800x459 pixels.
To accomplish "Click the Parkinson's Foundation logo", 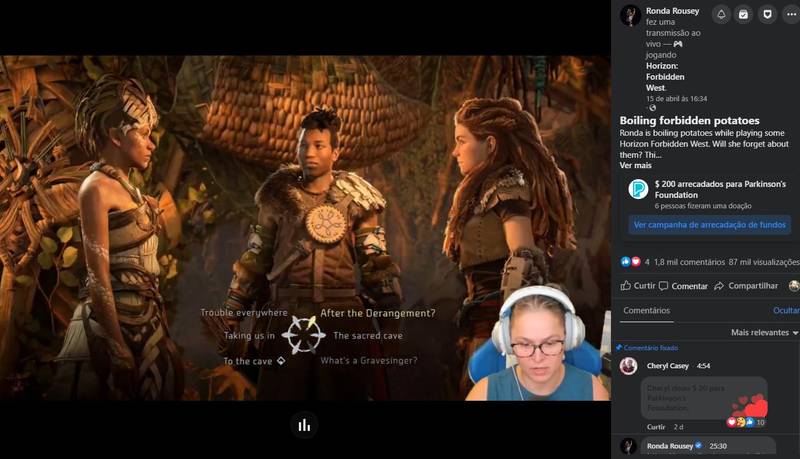I will pyautogui.click(x=638, y=189).
